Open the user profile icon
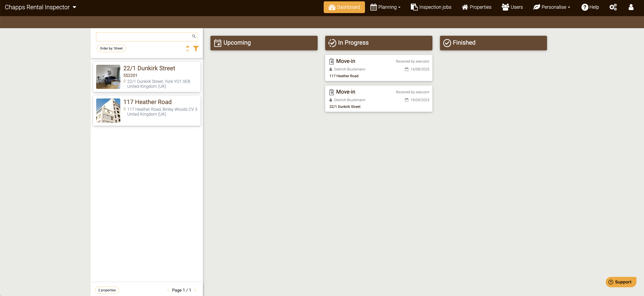Image resolution: width=644 pixels, height=296 pixels. [631, 7]
